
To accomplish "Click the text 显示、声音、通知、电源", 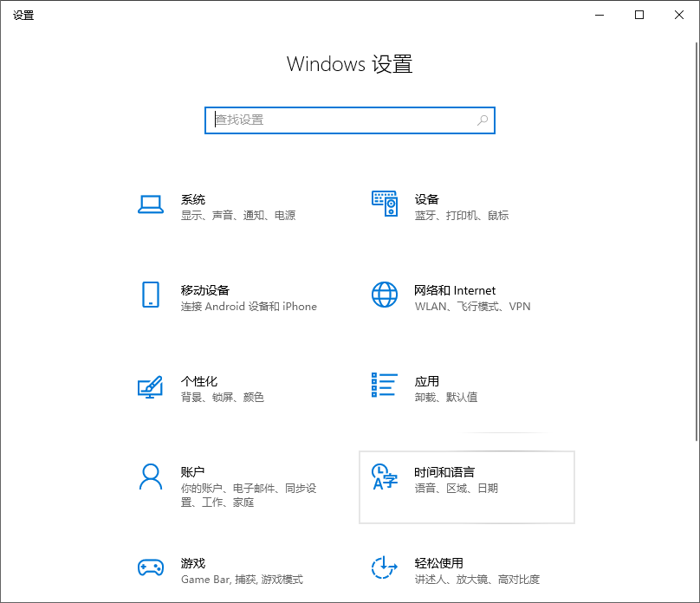I will tap(238, 215).
